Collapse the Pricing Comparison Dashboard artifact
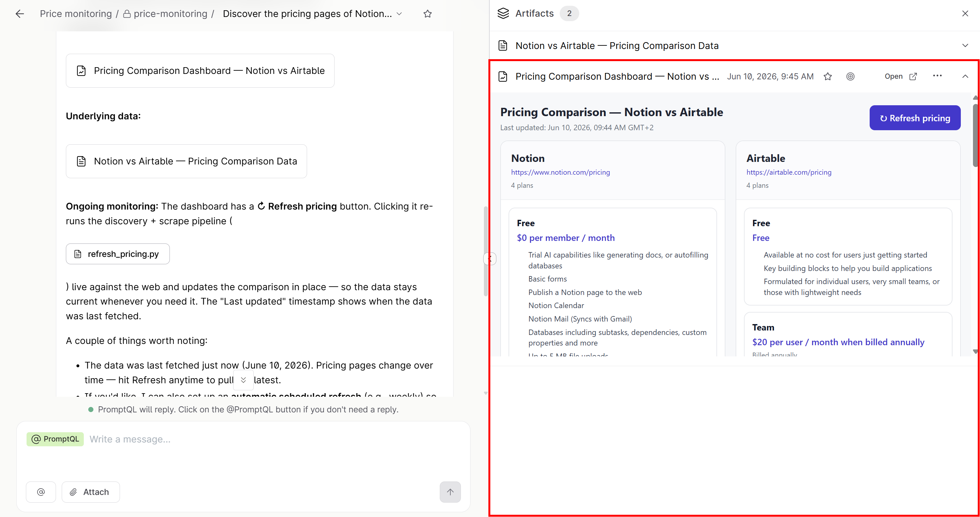This screenshot has width=980, height=517. tap(965, 76)
